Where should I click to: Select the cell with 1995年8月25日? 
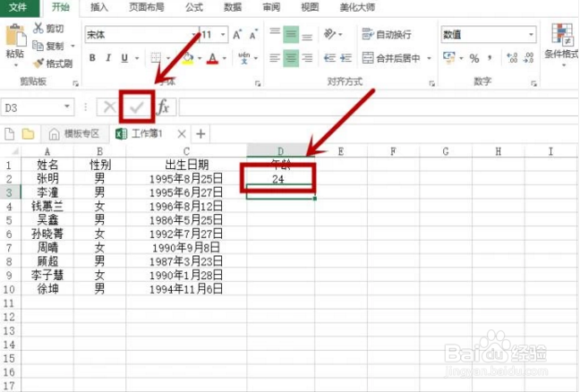point(186,179)
